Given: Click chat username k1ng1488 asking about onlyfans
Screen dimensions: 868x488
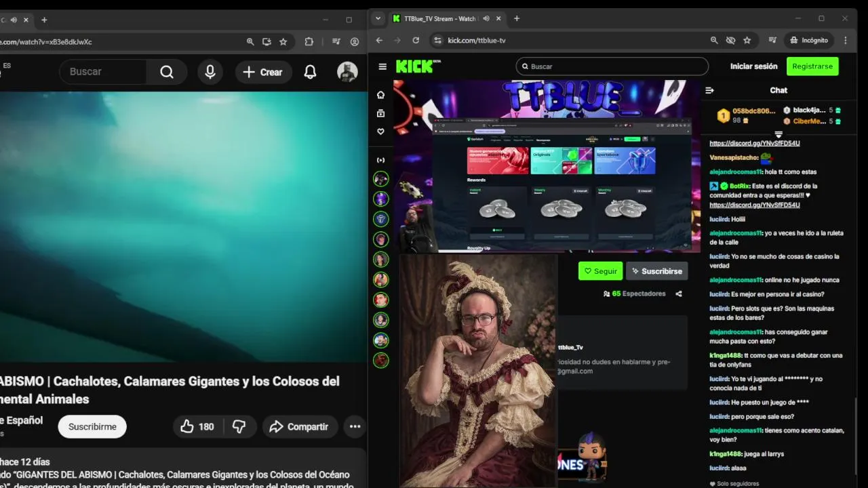Looking at the screenshot, I should [726, 355].
